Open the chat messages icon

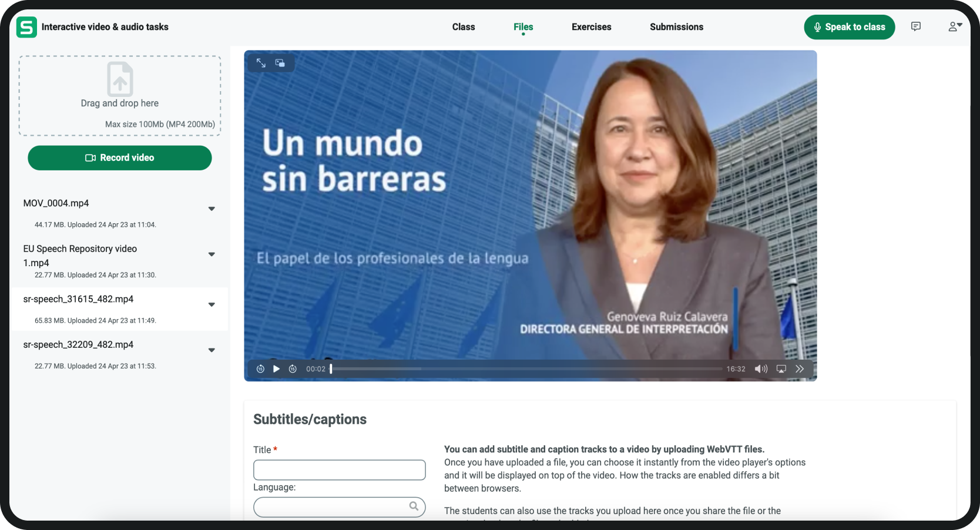915,26
